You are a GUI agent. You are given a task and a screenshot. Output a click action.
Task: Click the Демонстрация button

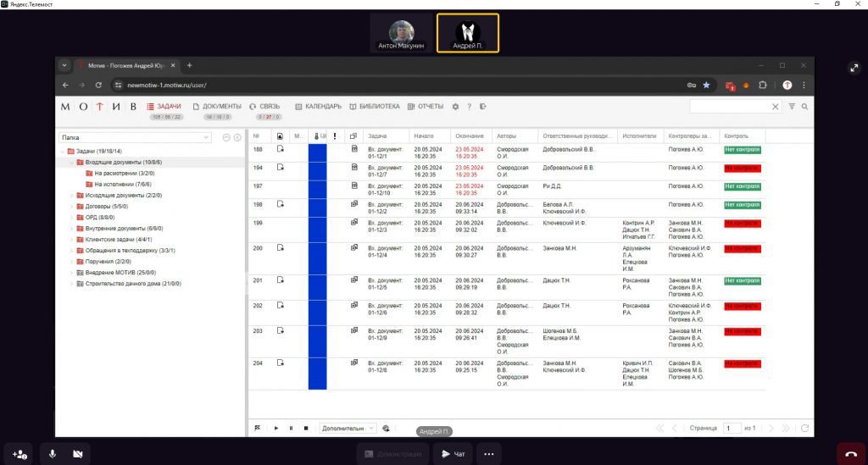click(393, 454)
